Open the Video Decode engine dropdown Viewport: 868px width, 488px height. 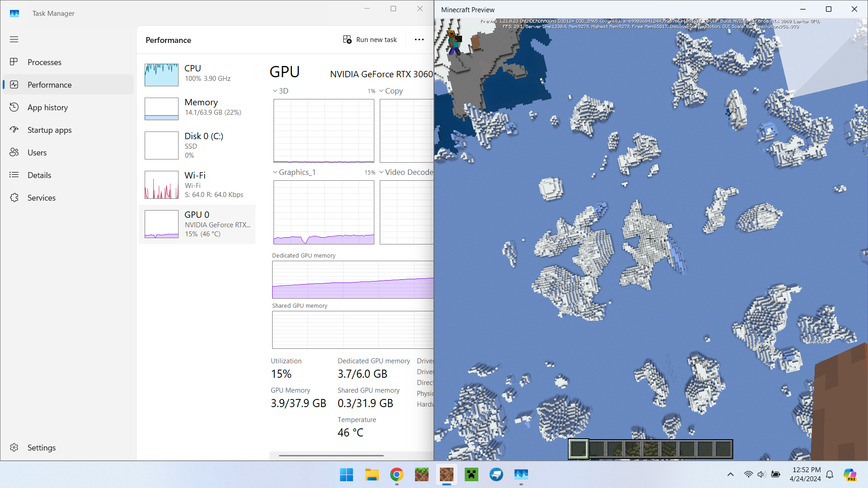(x=382, y=172)
